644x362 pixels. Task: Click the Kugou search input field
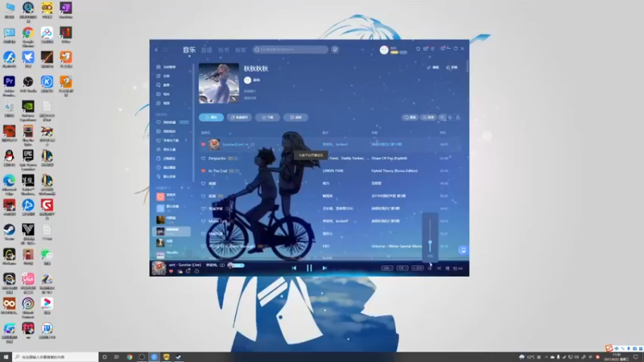[291, 50]
